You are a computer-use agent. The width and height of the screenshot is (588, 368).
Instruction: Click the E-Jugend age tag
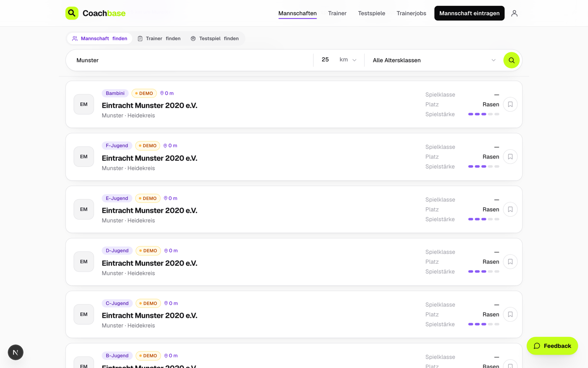pyautogui.click(x=117, y=198)
